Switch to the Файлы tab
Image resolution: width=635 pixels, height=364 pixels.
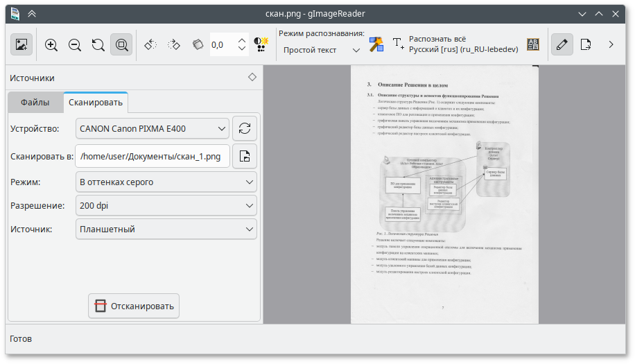[x=35, y=103]
